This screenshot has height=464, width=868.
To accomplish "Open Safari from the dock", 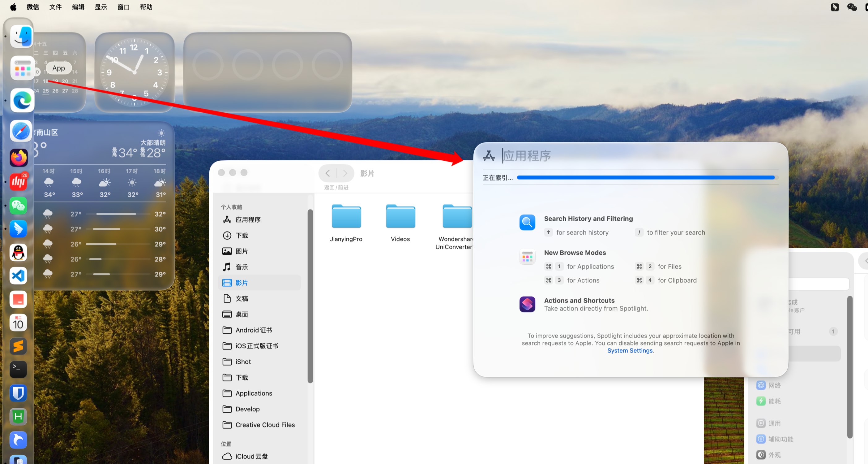I will [21, 131].
